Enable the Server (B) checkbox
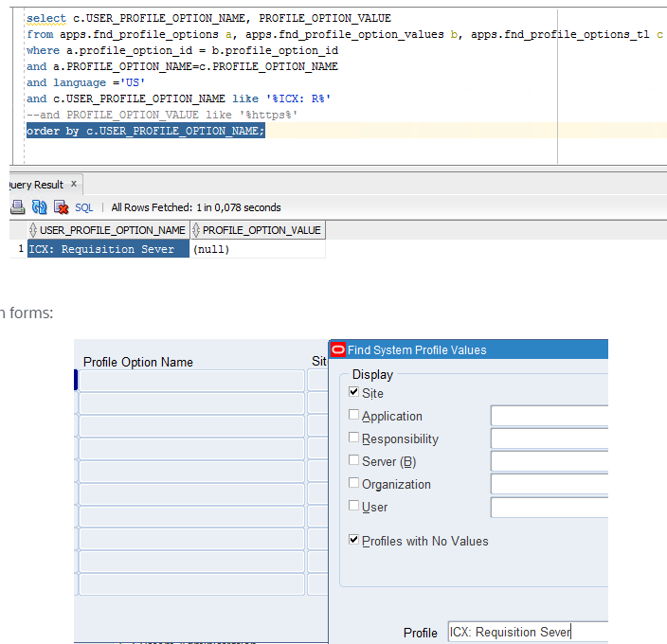 pos(354,460)
